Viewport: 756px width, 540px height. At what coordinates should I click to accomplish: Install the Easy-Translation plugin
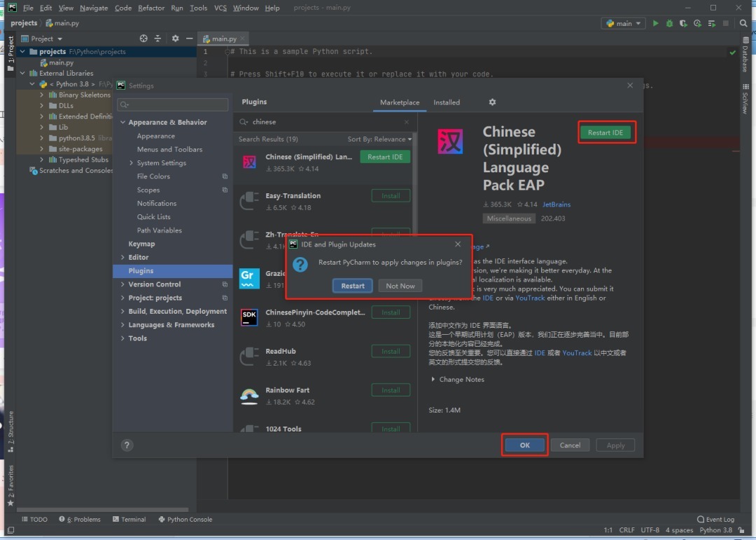pos(391,195)
